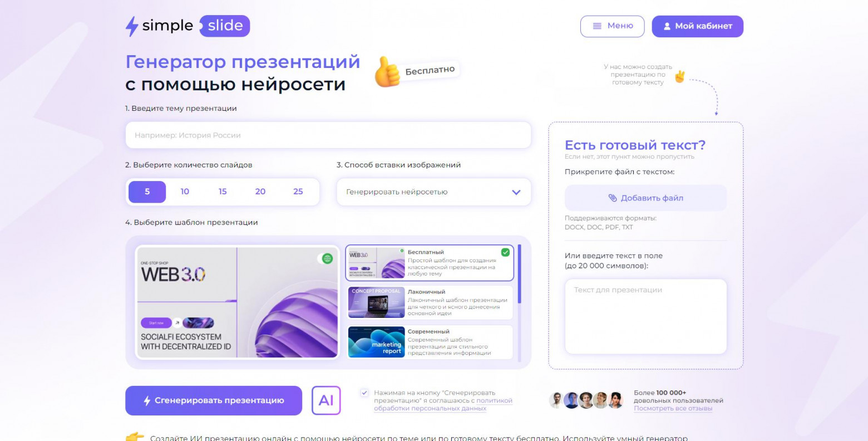Click the AI icon next to the generate button
The width and height of the screenshot is (868, 441).
pyautogui.click(x=326, y=400)
